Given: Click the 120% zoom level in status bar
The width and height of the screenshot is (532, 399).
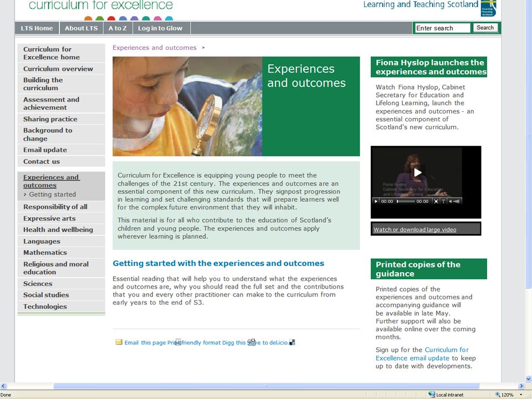Looking at the screenshot, I should click(507, 395).
